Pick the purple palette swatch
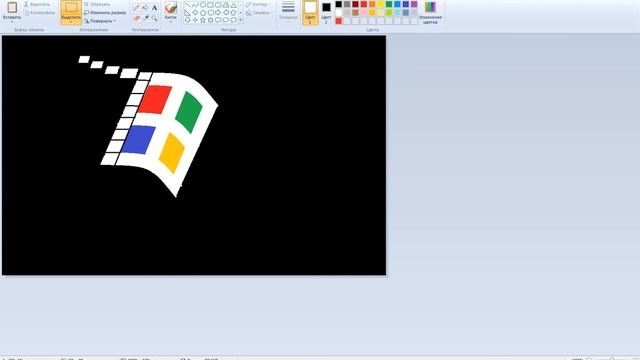The height and width of the screenshot is (360, 640). (x=414, y=4)
